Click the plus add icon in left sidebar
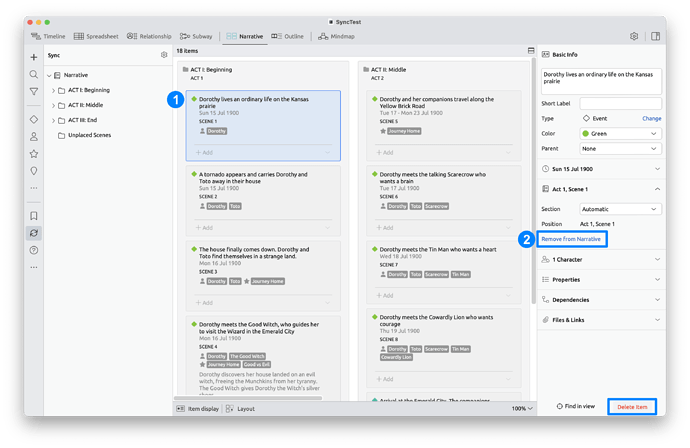Screen dimensions: 690x448 [34, 58]
